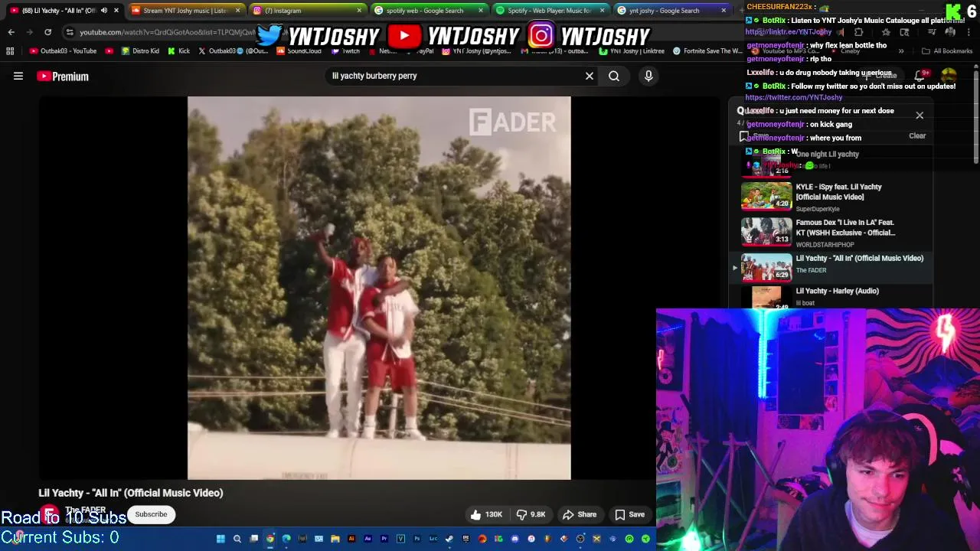This screenshot has height=551, width=980.
Task: Open After Effects from the taskbar
Action: click(x=368, y=539)
